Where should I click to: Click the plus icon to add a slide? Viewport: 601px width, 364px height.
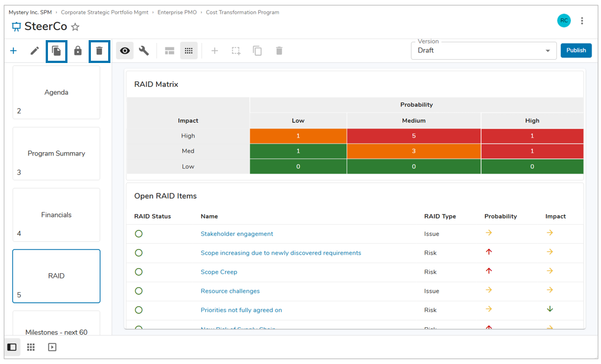tap(13, 51)
